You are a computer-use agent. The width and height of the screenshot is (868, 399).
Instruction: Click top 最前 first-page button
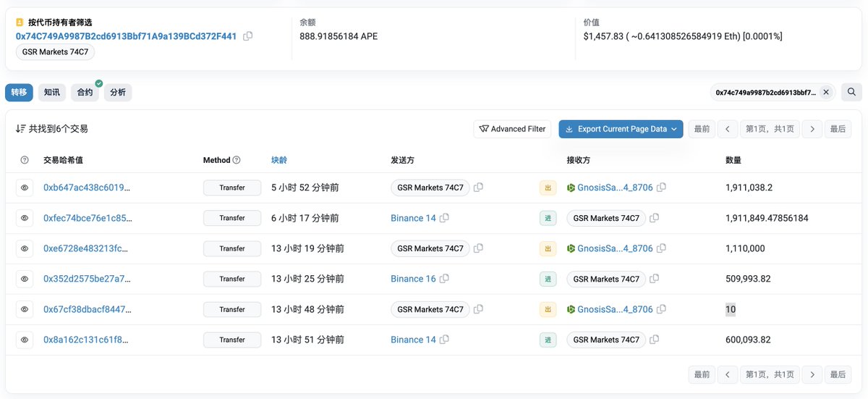point(702,129)
